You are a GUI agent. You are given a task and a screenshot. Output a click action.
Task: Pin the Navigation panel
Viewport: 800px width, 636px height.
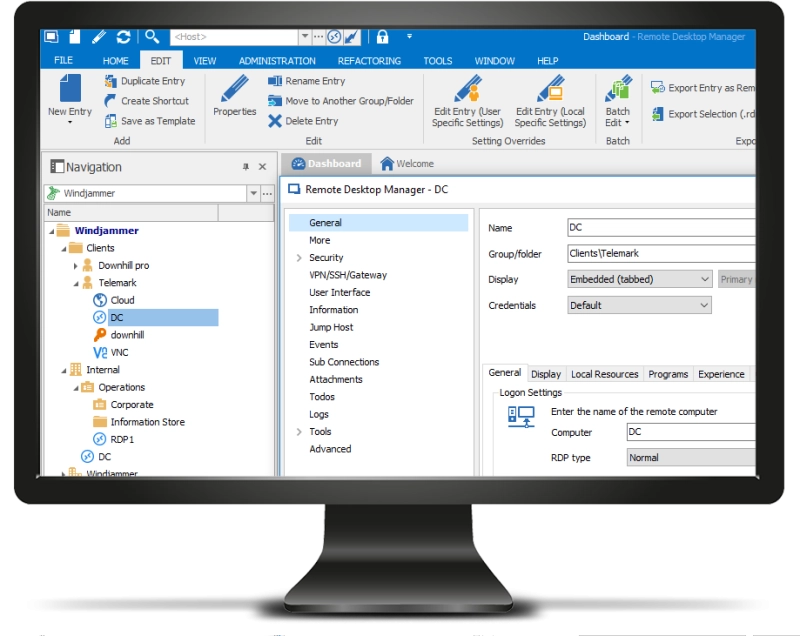click(x=246, y=167)
